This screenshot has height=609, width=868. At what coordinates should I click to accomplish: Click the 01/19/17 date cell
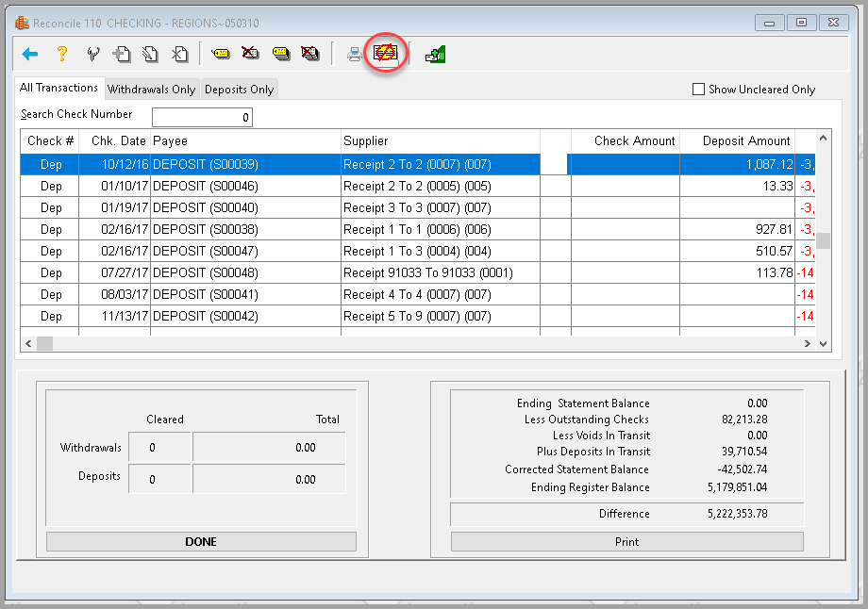[x=114, y=207]
